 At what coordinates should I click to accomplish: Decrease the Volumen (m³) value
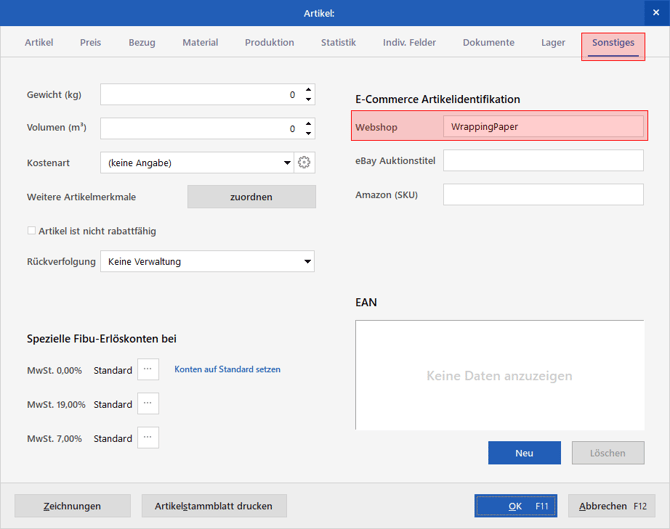[x=308, y=133]
